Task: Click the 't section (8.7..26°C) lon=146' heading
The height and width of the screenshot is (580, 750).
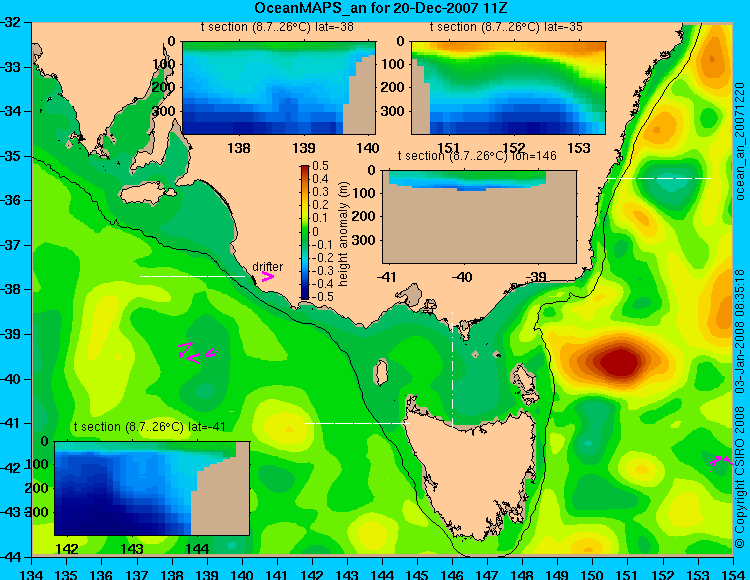Action: (477, 156)
